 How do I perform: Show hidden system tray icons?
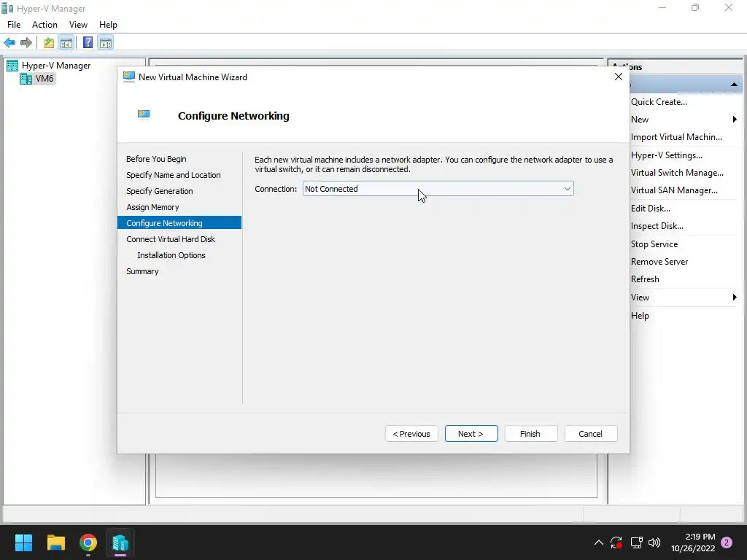click(599, 542)
